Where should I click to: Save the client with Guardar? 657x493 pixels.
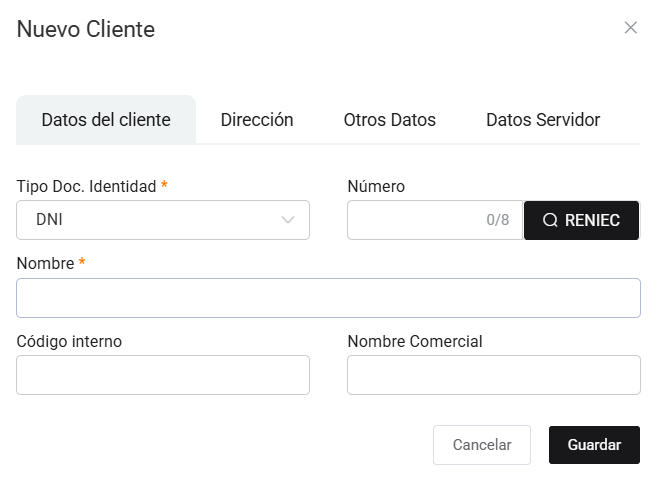click(594, 445)
